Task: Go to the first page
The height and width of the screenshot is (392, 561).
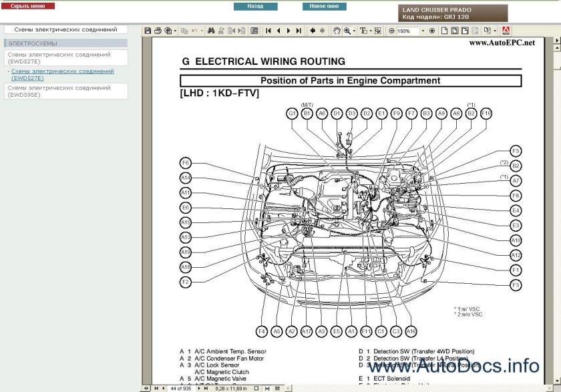Action: pos(268,31)
